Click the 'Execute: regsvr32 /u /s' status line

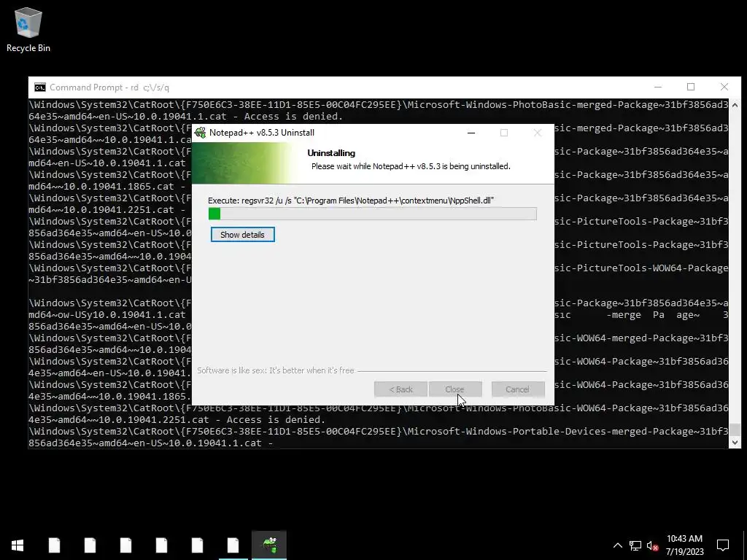[351, 201]
